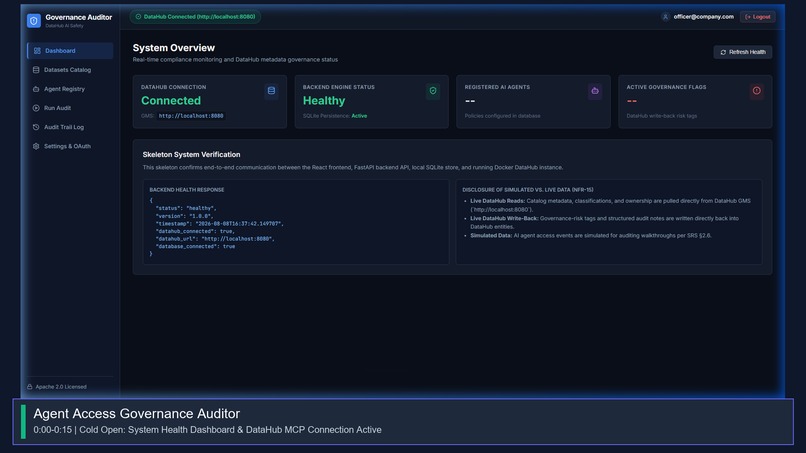Log out using the Logout button
806x453 pixels.
point(758,16)
